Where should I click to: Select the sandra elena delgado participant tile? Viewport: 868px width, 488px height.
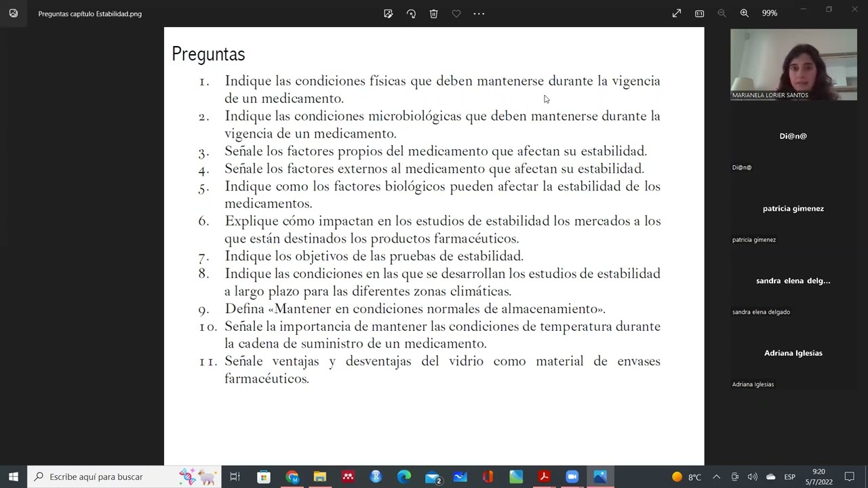[x=793, y=281]
